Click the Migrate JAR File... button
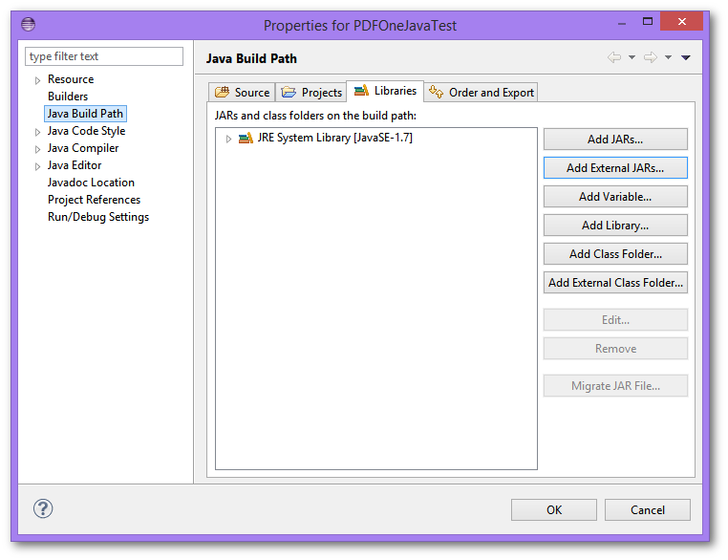Screen dimensions: 728x560 [615, 386]
